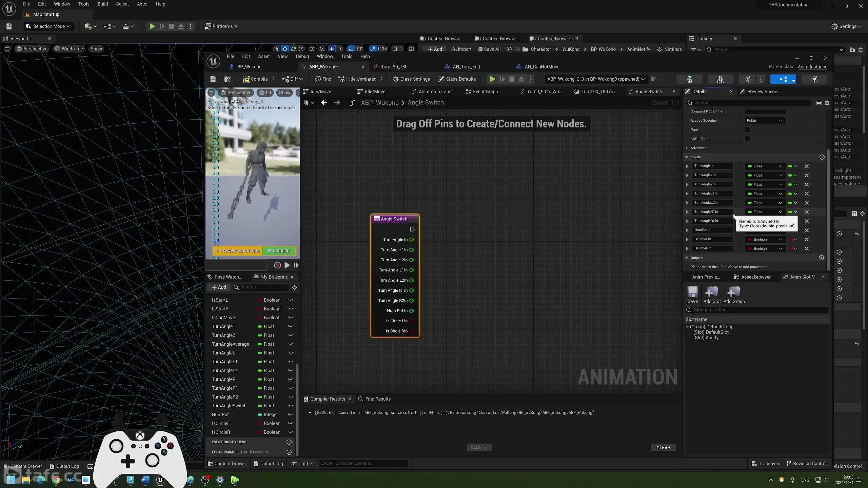
Task: Toggle eye visibility for TurnAngleAverage variable
Action: click(291, 344)
